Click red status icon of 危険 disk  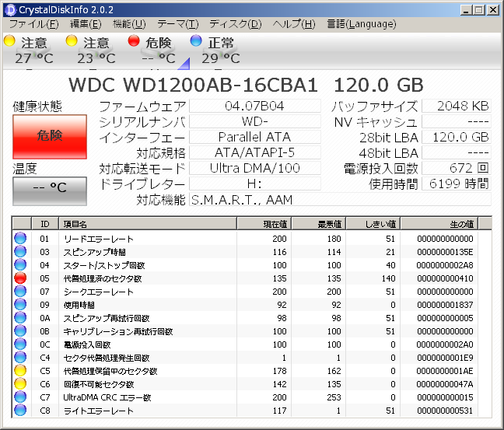click(134, 40)
